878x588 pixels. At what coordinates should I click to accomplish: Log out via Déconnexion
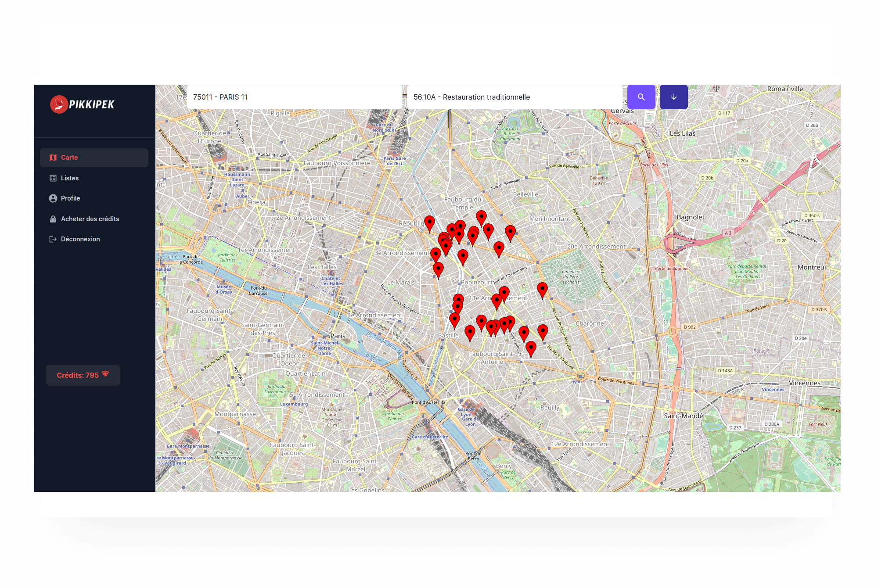[x=80, y=239]
